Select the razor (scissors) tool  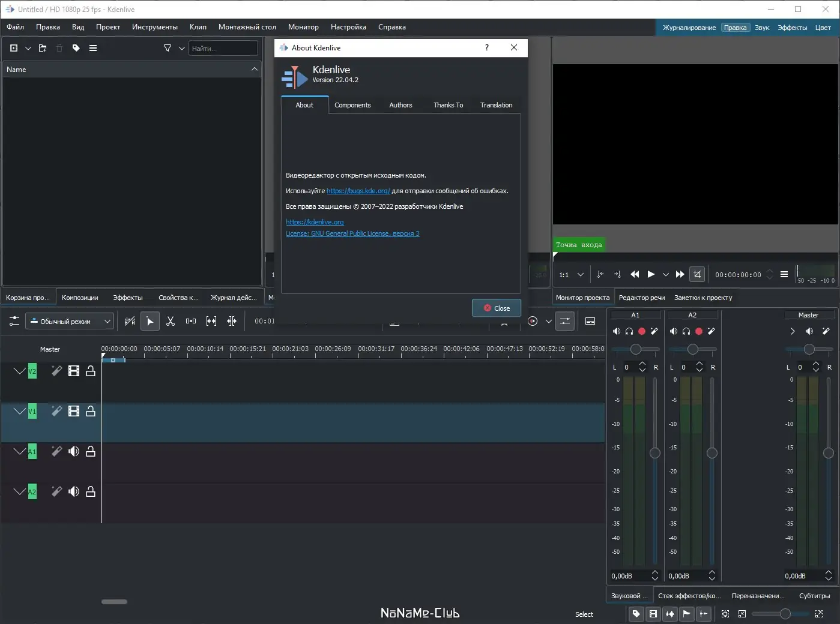tap(171, 321)
